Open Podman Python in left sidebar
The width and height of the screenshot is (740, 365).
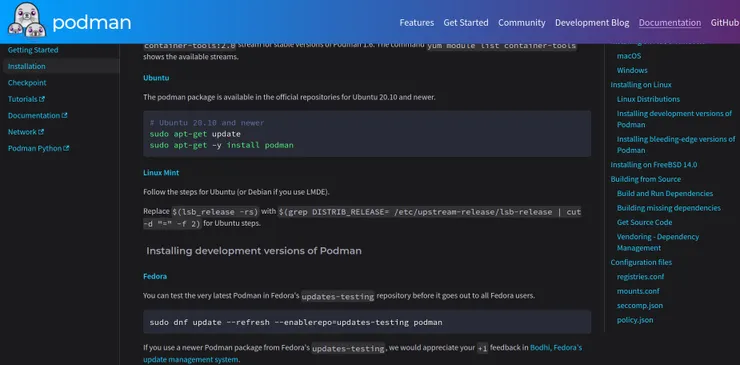(x=35, y=148)
